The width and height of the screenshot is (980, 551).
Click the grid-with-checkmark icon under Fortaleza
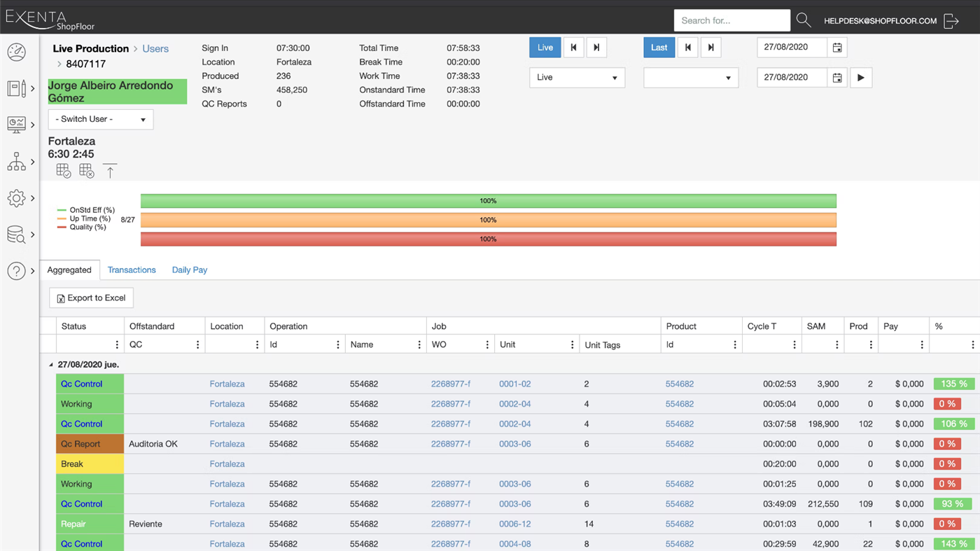pos(63,170)
